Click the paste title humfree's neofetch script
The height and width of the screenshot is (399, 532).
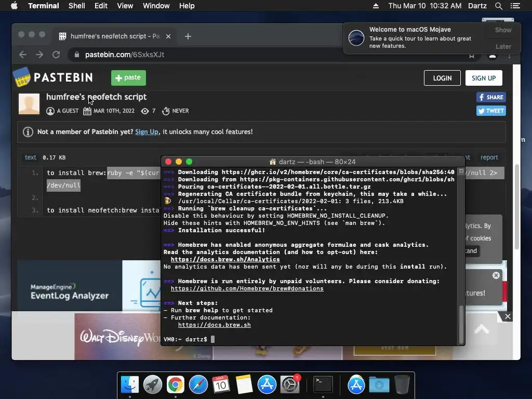coord(96,97)
